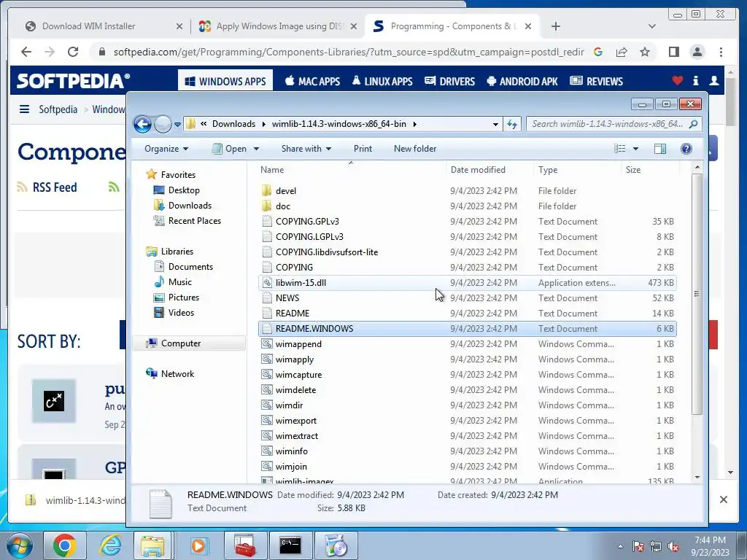Open a new Chrome tab

click(x=555, y=26)
